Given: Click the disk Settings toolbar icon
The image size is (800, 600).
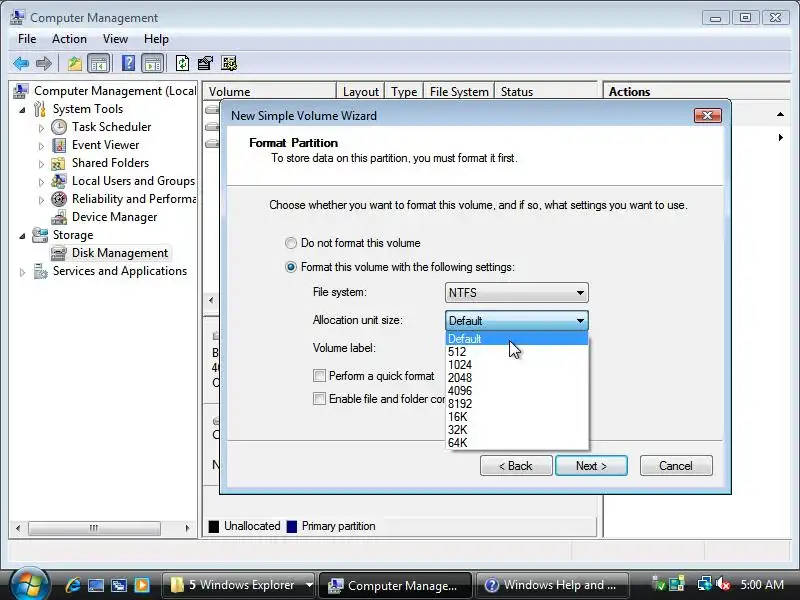Looking at the screenshot, I should pyautogui.click(x=229, y=63).
